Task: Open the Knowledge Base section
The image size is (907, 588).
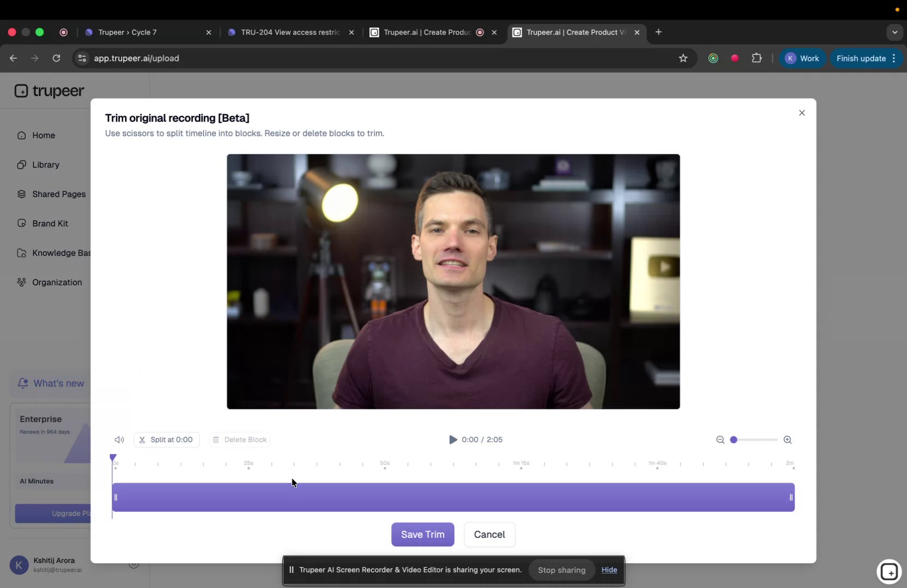Action: [x=21, y=253]
